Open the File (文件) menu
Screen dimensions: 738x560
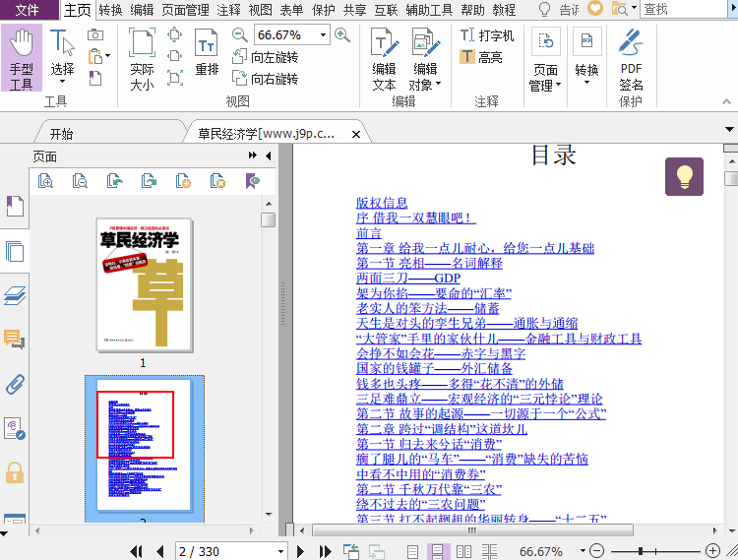(28, 10)
